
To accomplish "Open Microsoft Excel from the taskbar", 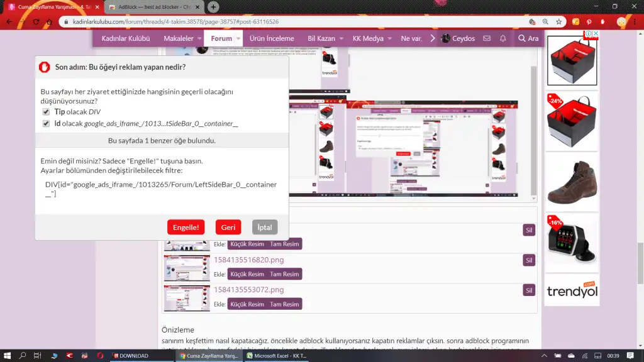I will pos(277,356).
